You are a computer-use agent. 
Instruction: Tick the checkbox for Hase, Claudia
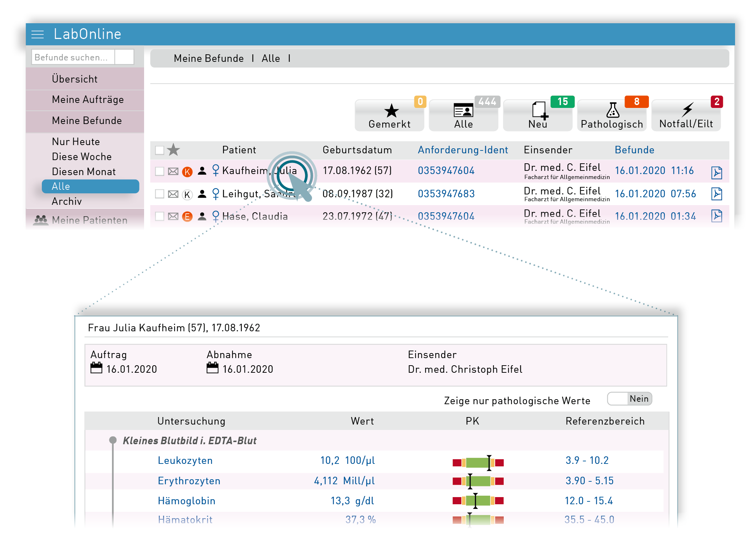[159, 216]
